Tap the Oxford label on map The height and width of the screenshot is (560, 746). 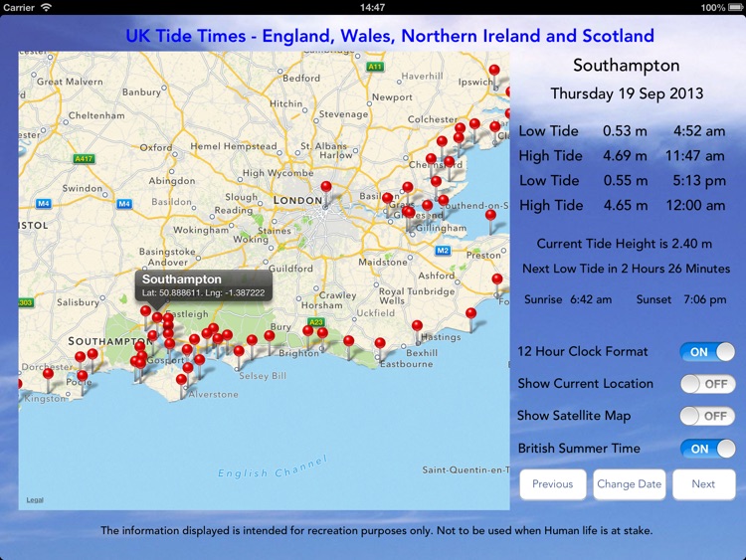pos(156,147)
